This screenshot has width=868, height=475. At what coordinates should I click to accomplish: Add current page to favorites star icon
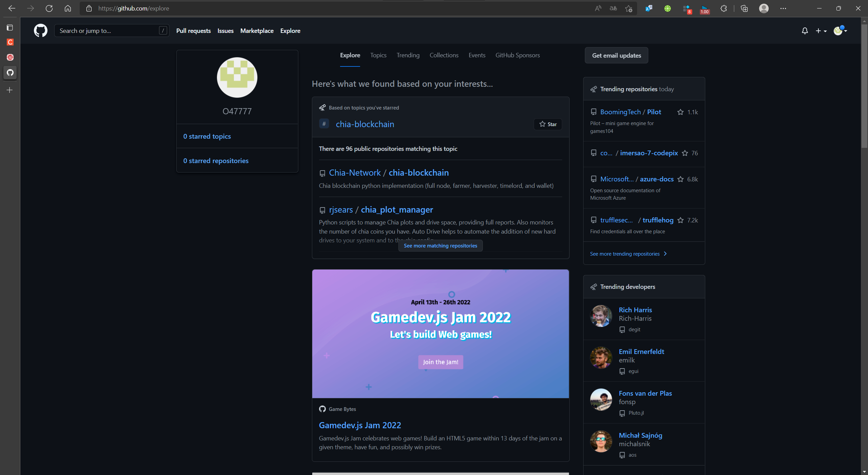(x=629, y=8)
